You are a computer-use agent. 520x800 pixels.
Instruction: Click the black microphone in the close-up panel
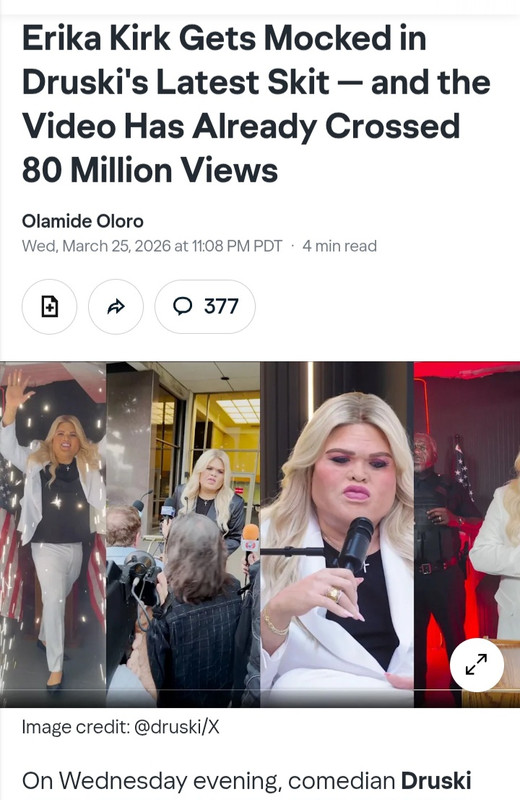click(x=355, y=544)
